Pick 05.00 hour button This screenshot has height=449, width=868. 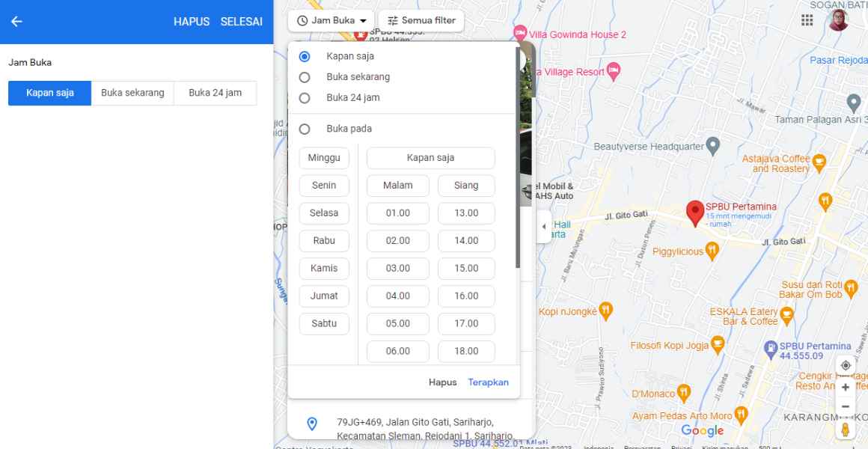coord(398,324)
